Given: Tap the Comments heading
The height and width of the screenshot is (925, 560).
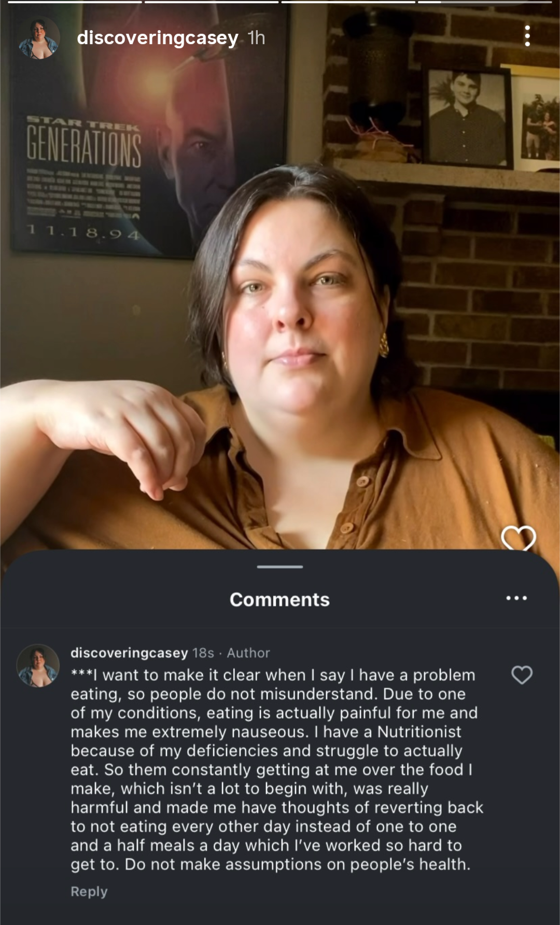Looking at the screenshot, I should coord(279,599).
